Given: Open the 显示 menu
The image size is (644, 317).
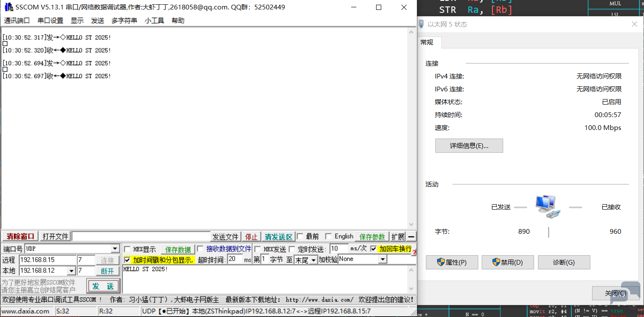Looking at the screenshot, I should [77, 21].
